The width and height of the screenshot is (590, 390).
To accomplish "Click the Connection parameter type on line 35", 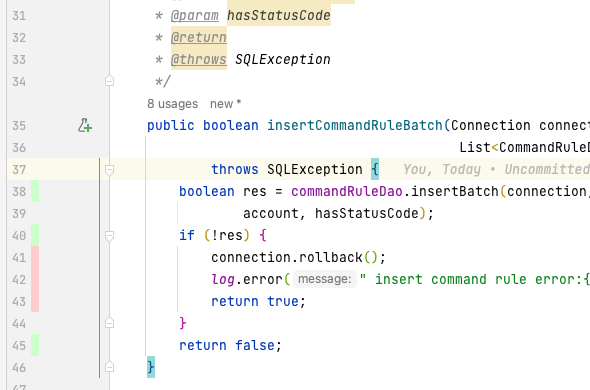I will coord(491,125).
